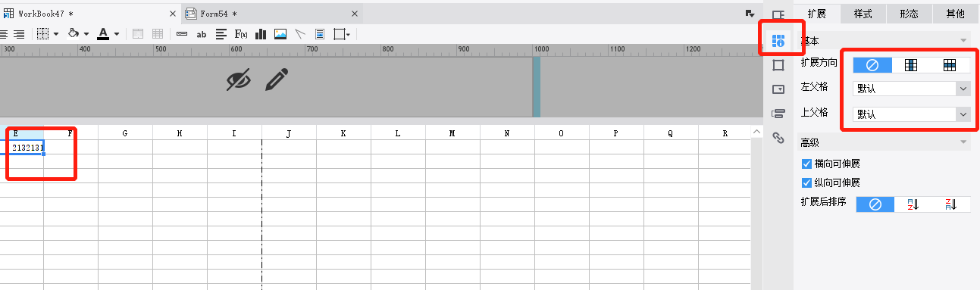Insert slope line element
This screenshot has height=290, width=980.
300,34
